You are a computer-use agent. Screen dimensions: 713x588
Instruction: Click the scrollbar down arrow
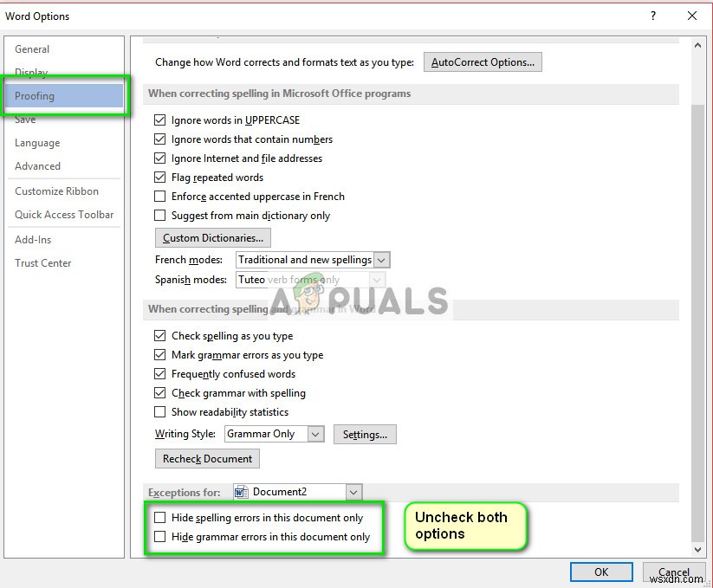[698, 549]
